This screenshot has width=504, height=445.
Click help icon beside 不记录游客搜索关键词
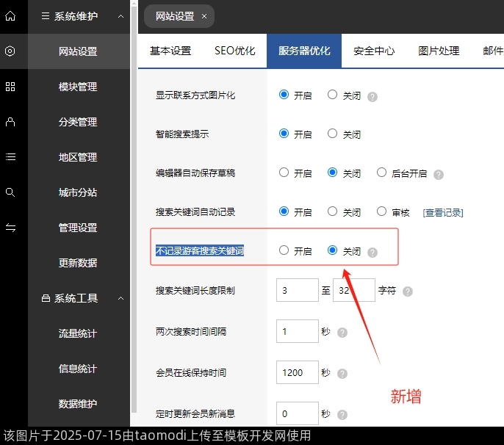click(372, 252)
